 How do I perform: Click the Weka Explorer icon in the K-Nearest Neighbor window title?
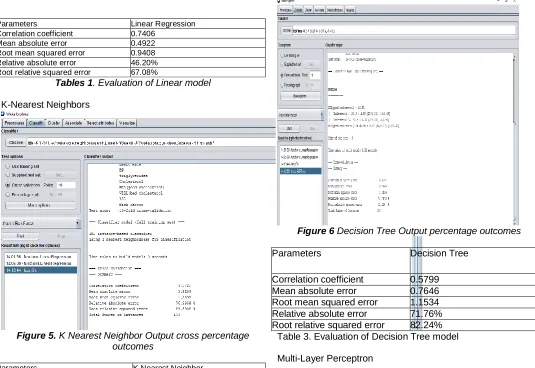(x=3, y=114)
